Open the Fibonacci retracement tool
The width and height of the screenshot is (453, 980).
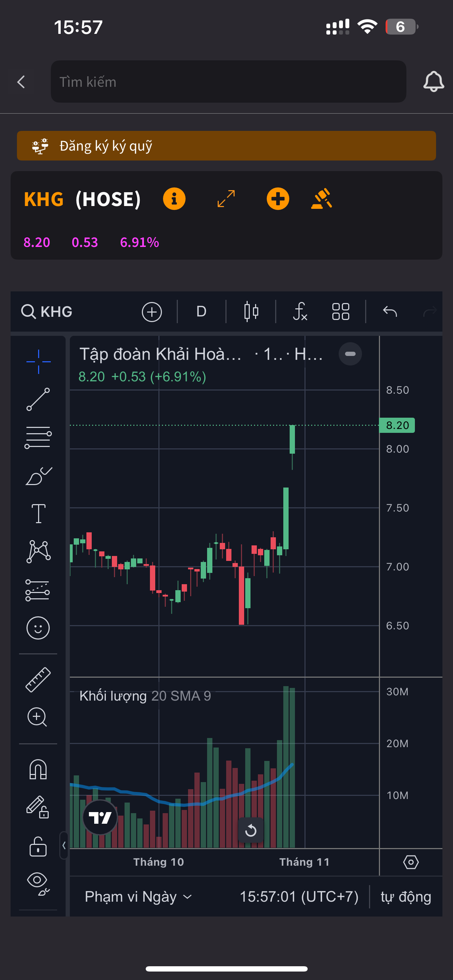pos(38,437)
